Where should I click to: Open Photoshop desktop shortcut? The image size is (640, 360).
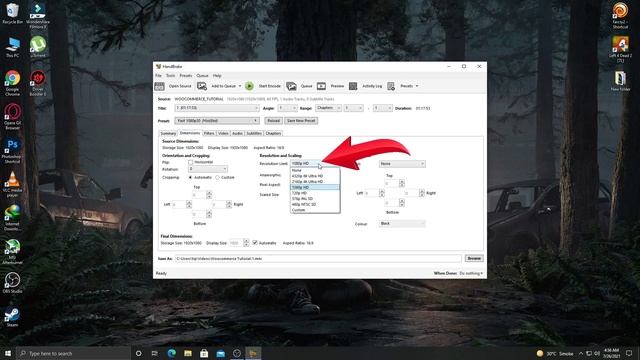coord(12,151)
